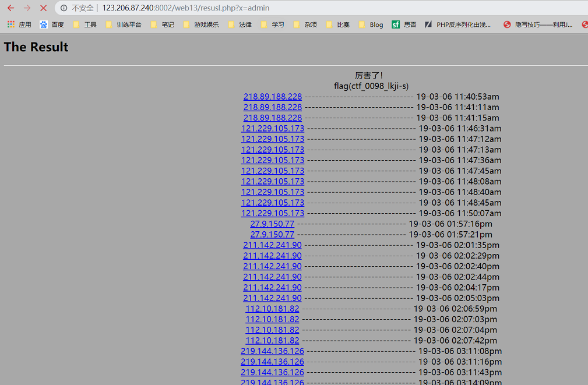This screenshot has width=588, height=385.
Task: Open the 隐写技巧 bookmark
Action: 538,24
